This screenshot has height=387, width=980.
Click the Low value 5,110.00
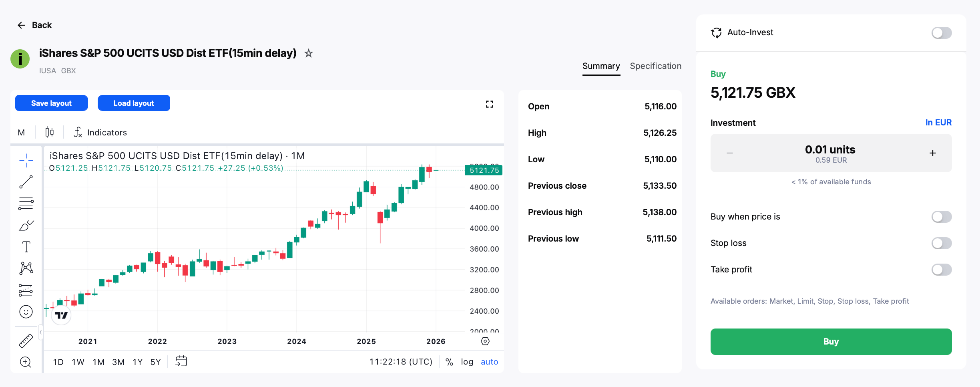(661, 159)
